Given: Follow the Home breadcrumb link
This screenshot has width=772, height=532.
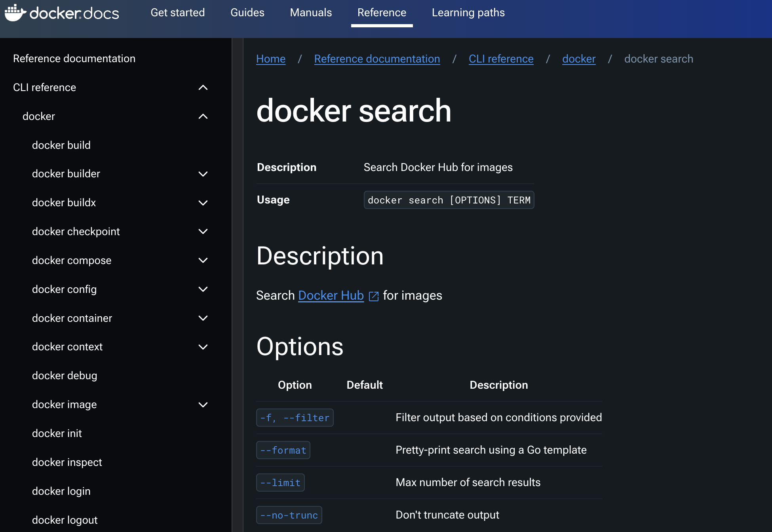Looking at the screenshot, I should pos(271,59).
